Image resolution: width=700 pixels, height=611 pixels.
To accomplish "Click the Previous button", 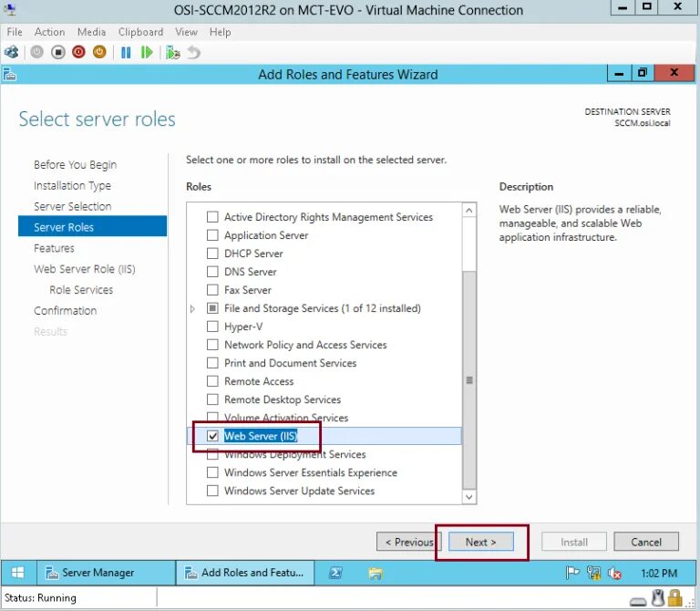I will point(409,542).
